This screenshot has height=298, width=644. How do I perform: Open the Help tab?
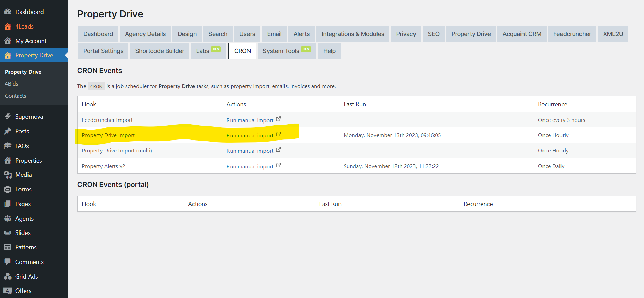[x=329, y=51]
